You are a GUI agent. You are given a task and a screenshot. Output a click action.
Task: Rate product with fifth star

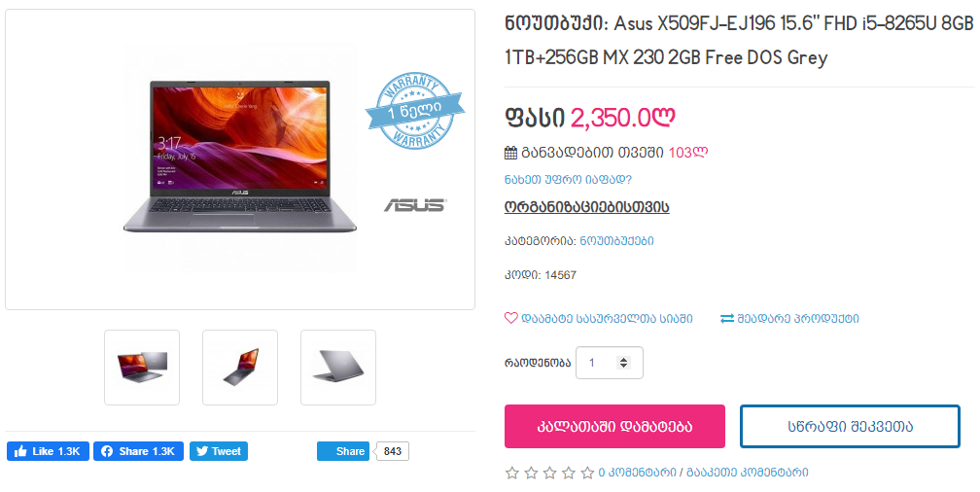[x=587, y=473]
